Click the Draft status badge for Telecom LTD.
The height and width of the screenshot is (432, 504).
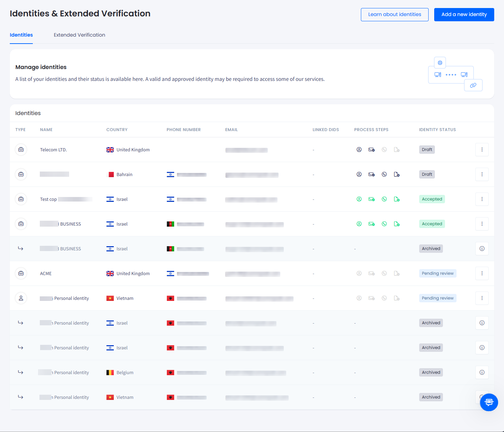click(427, 150)
